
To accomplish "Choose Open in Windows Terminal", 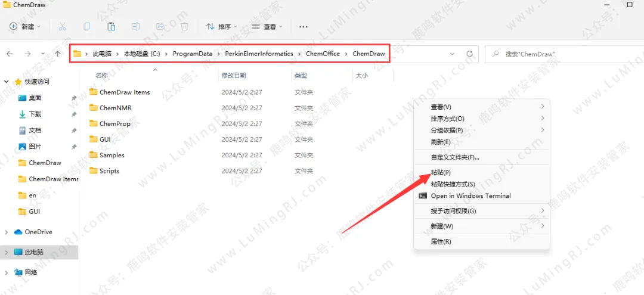I will (x=481, y=195).
